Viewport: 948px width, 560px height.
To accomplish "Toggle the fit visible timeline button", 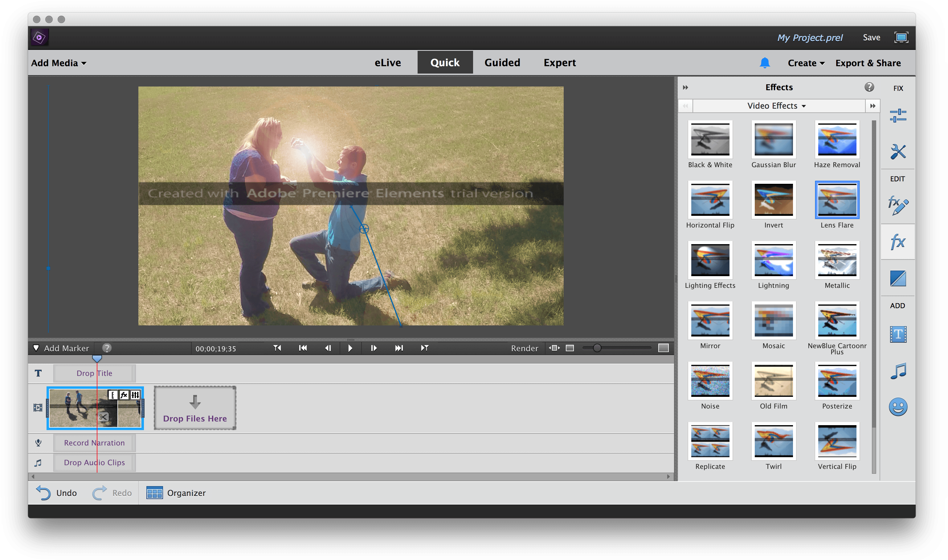I will 554,348.
